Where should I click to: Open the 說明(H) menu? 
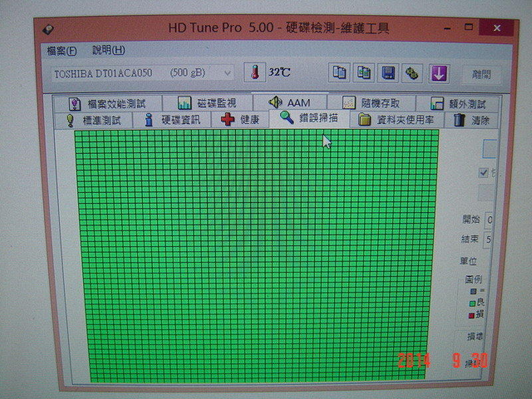tap(108, 51)
